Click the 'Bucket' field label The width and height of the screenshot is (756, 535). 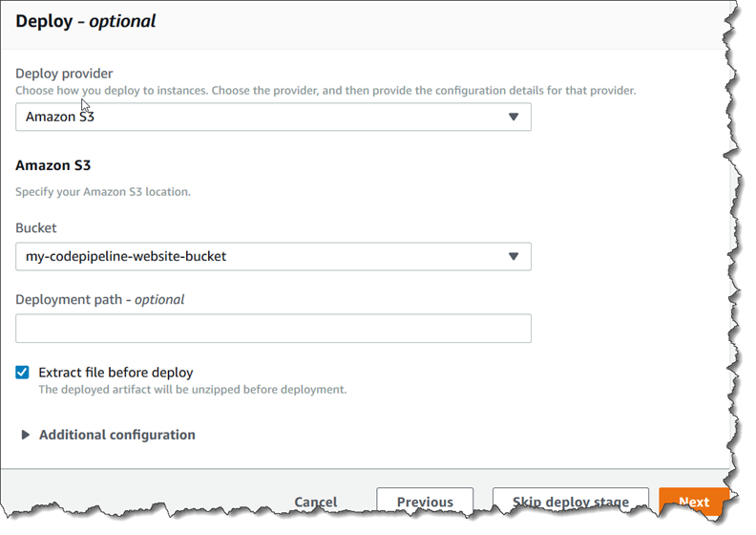[x=36, y=228]
